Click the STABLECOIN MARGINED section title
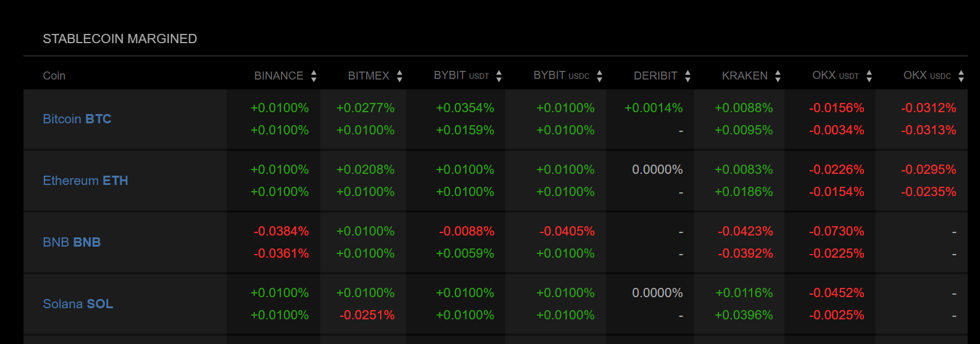The image size is (980, 344). (120, 39)
